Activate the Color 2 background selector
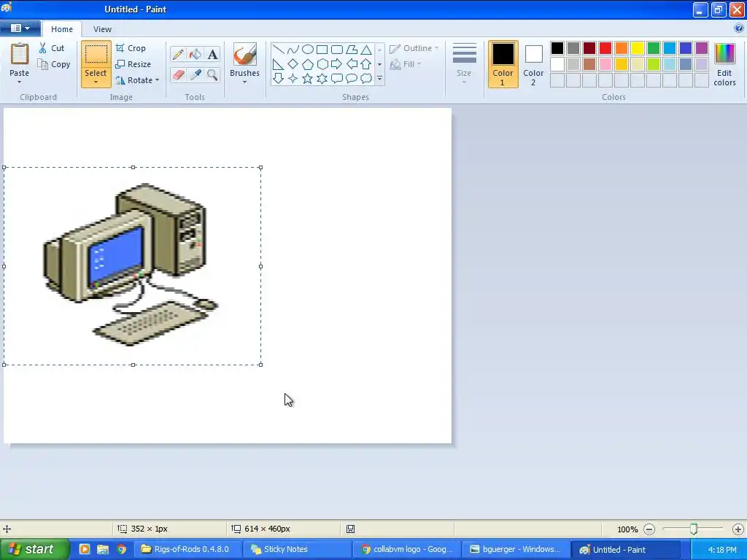 pyautogui.click(x=533, y=64)
